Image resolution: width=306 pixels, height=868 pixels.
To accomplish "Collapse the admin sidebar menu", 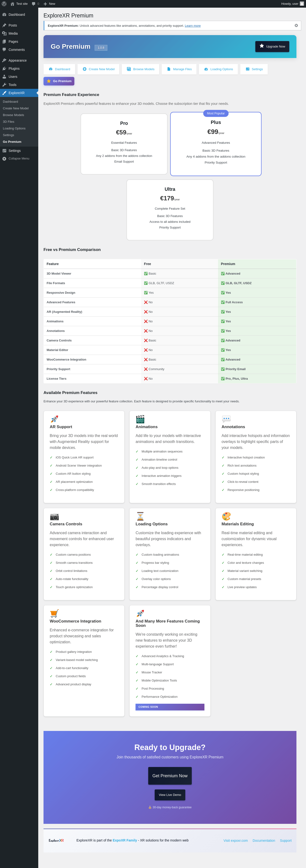I will (19, 158).
